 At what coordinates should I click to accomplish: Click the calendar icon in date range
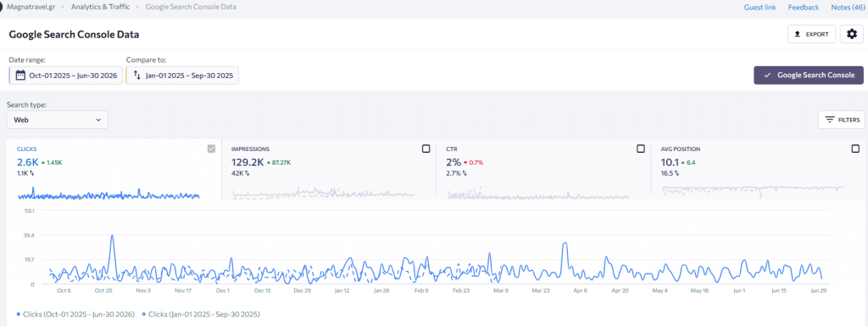[x=20, y=76]
